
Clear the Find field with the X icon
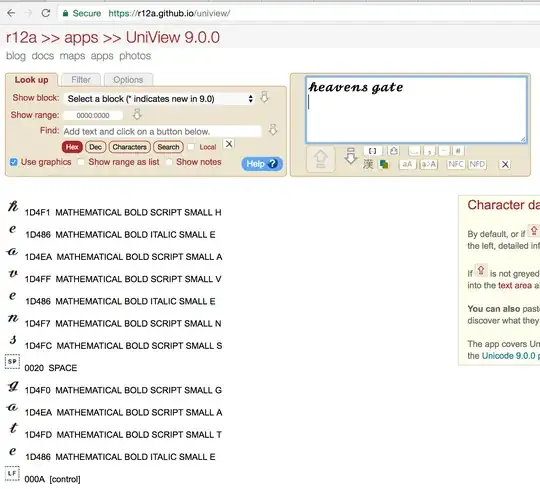coord(229,144)
